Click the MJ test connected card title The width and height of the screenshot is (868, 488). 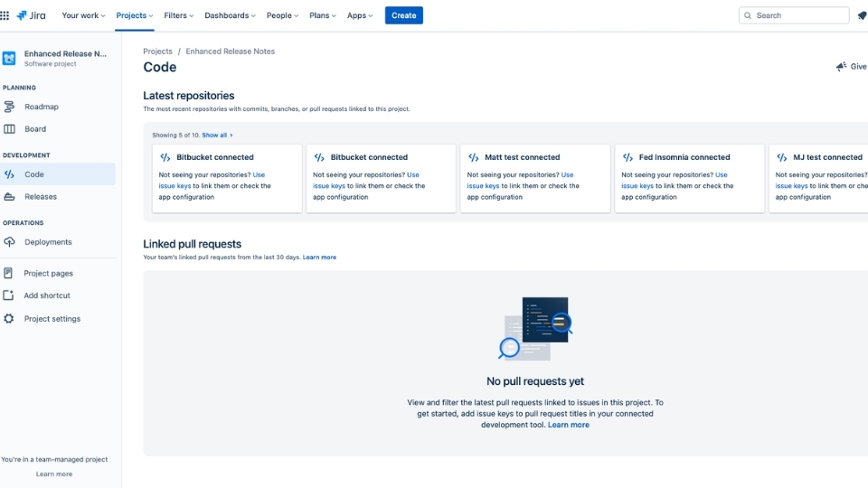pos(827,157)
